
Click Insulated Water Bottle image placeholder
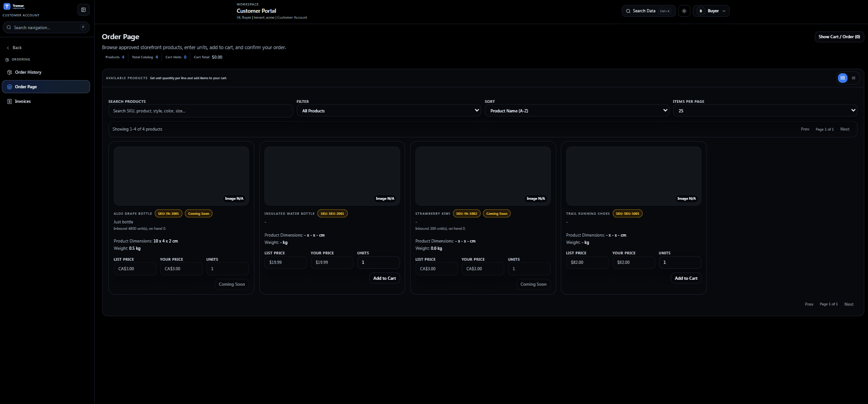(x=332, y=176)
